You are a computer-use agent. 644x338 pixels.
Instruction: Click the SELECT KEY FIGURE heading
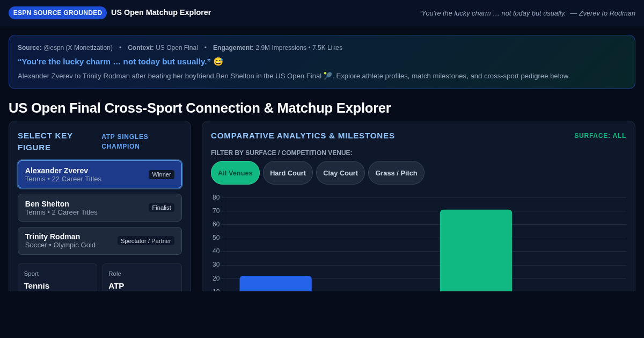coord(46,142)
